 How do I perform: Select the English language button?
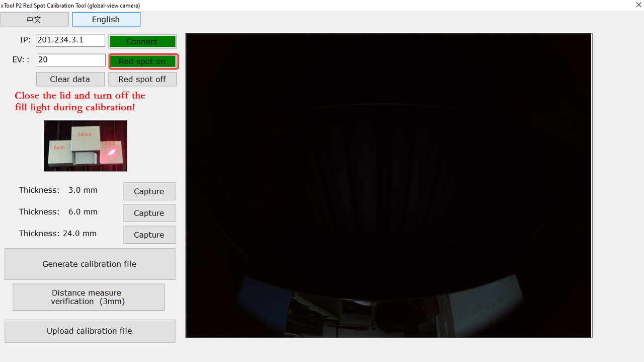pyautogui.click(x=106, y=20)
